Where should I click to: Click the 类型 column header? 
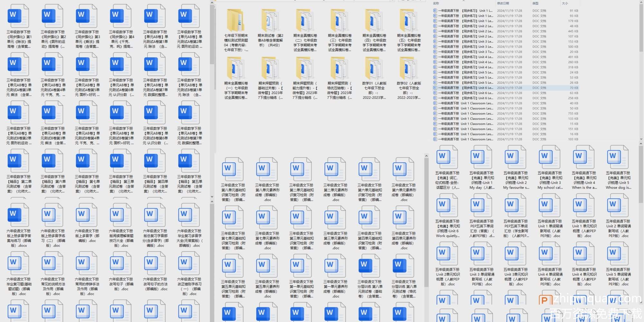(535, 4)
